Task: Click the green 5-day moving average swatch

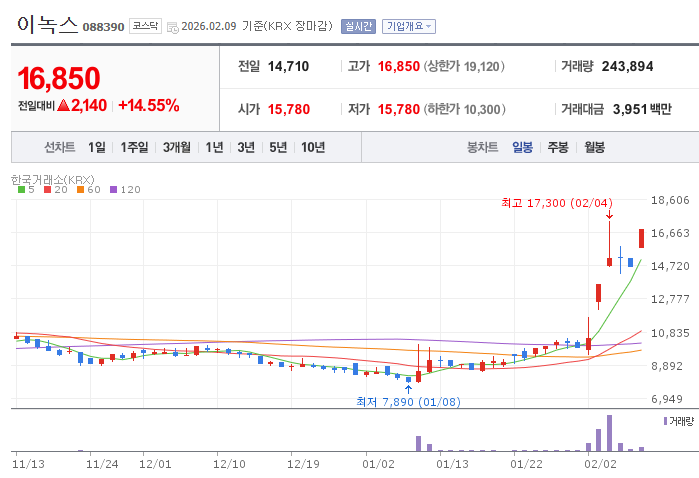Action: tap(21, 190)
